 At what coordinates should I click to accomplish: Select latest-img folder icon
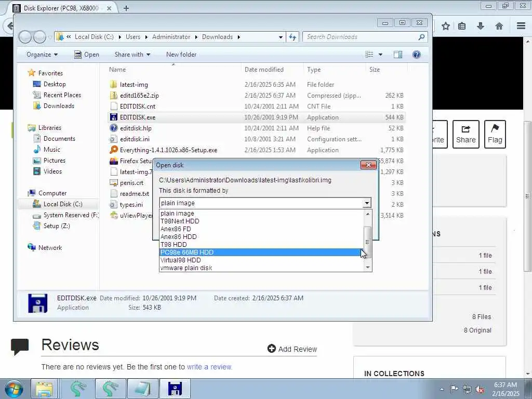click(x=114, y=85)
